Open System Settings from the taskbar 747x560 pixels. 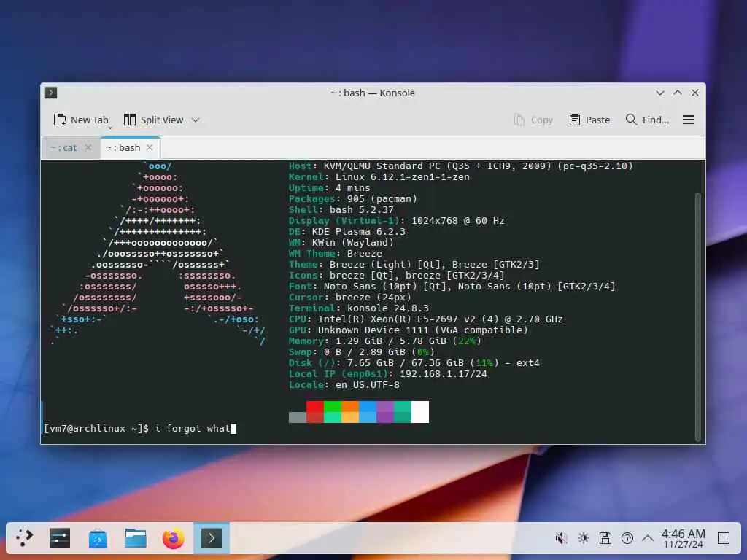60,538
